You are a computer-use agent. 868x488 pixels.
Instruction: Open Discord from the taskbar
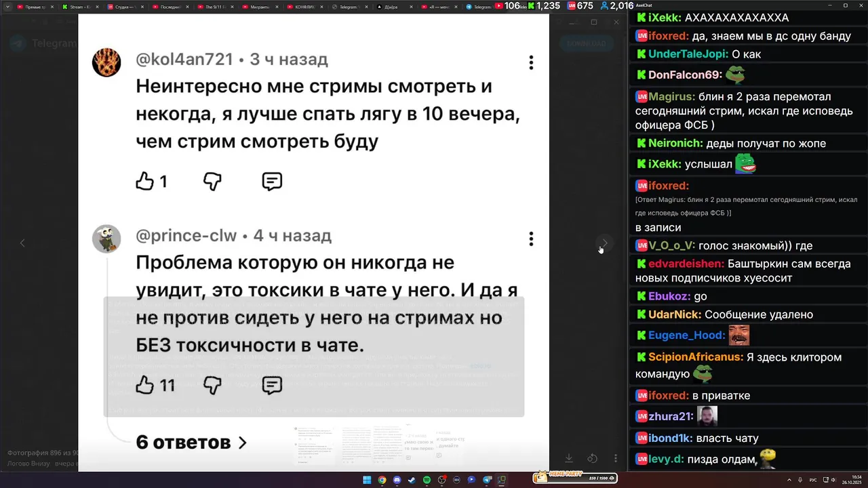[x=397, y=480]
